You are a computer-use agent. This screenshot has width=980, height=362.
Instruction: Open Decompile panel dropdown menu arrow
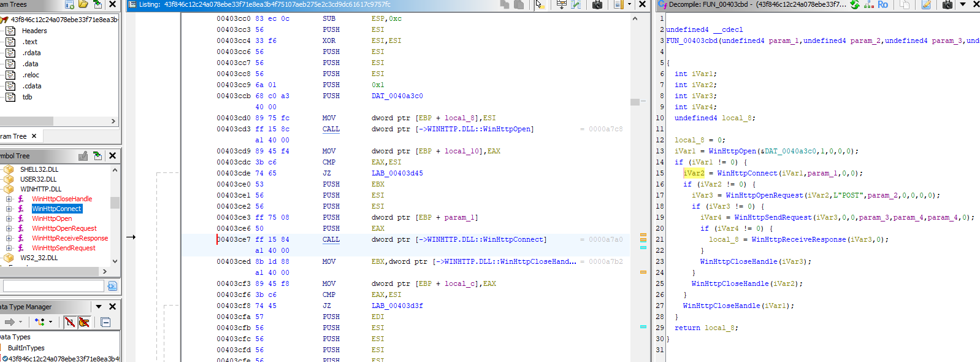[963, 4]
